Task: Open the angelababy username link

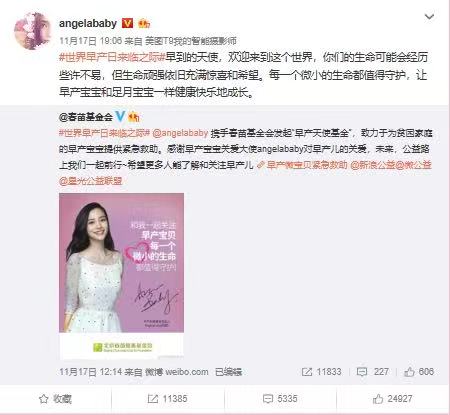Action: tap(88, 23)
